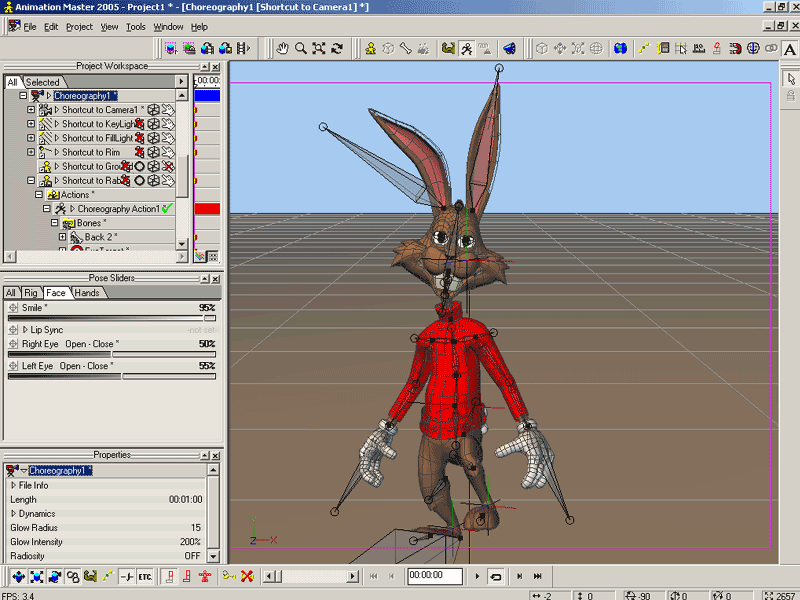Open the File menu
This screenshot has width=800, height=600.
(30, 27)
